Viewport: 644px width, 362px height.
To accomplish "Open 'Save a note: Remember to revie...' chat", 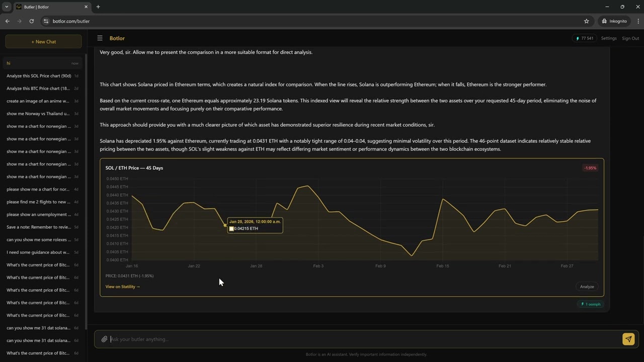I will pos(42,227).
